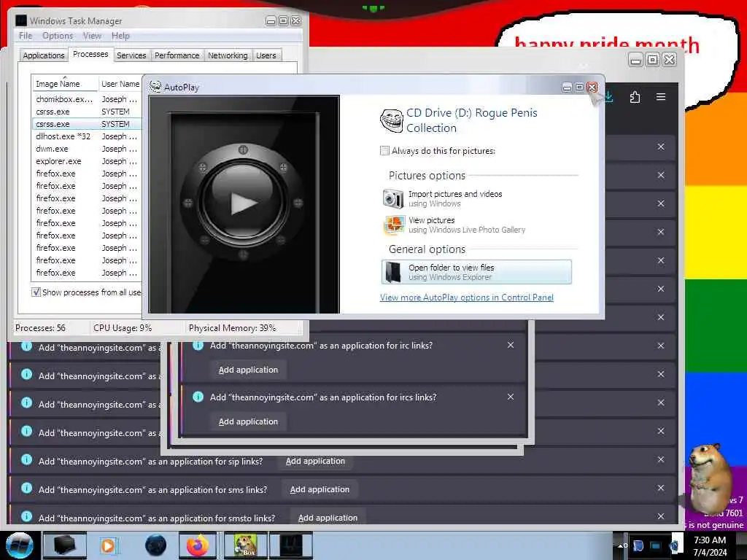Click info icon on ircs links notification
747x560 pixels.
[198, 397]
